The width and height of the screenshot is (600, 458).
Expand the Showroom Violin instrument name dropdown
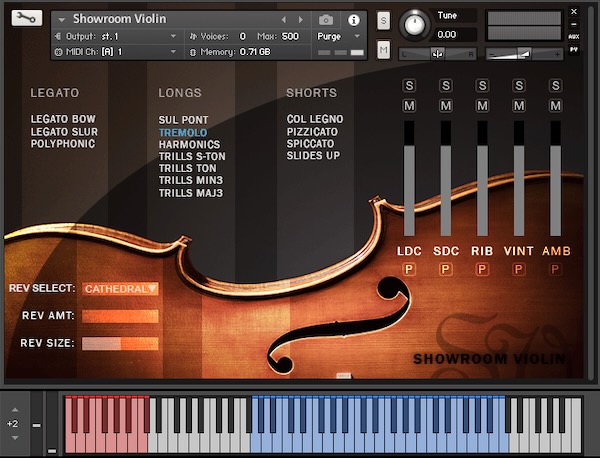[x=62, y=20]
